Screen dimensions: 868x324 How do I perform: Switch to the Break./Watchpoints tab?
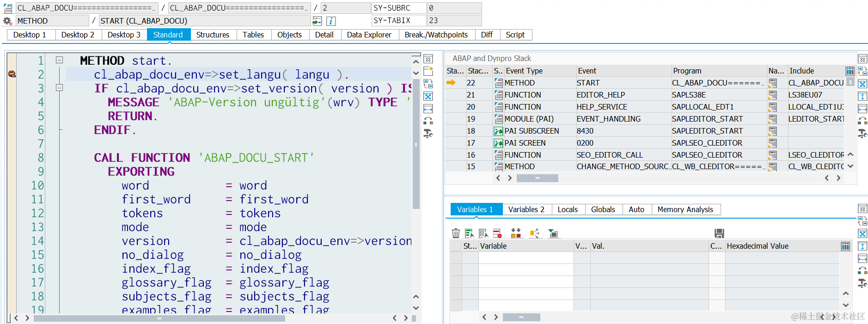click(x=436, y=35)
